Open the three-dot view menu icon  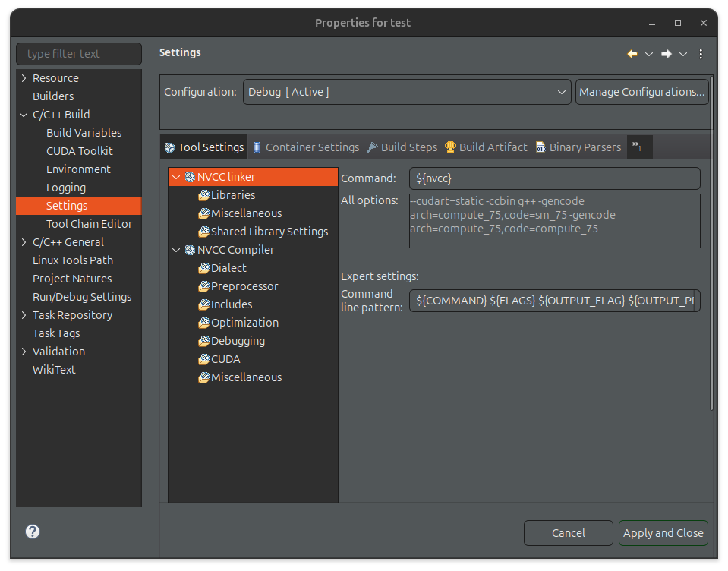tap(701, 54)
